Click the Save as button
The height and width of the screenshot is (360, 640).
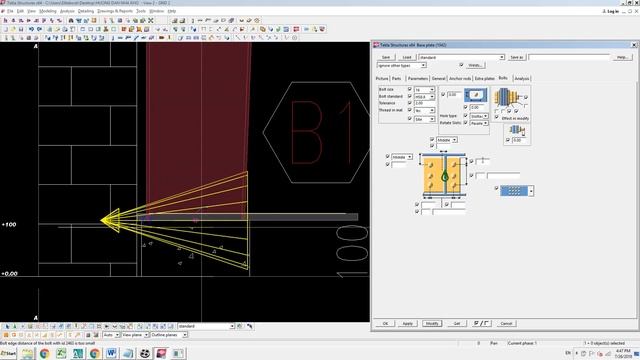[517, 57]
